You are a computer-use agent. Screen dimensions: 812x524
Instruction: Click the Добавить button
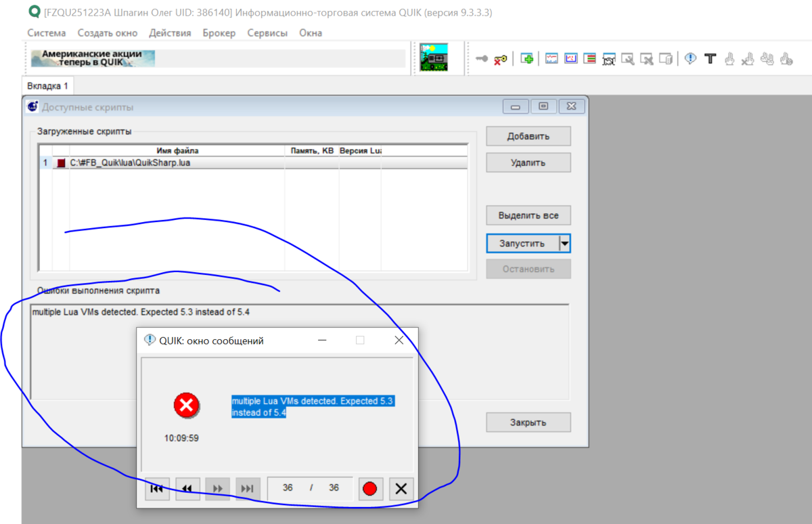528,136
